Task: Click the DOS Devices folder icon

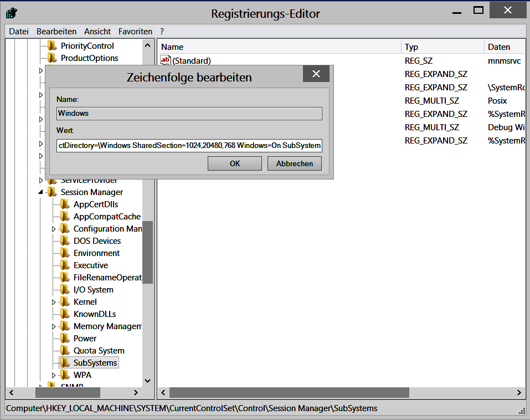Action: (65, 240)
